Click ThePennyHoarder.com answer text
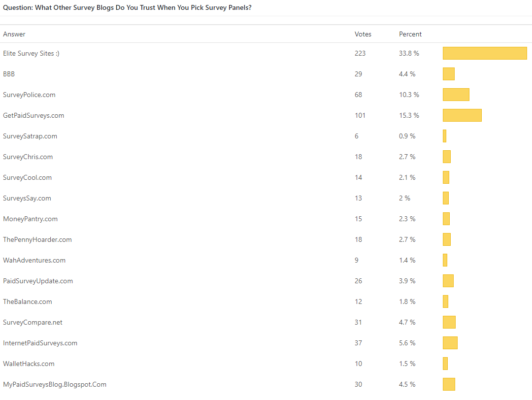 click(37, 239)
